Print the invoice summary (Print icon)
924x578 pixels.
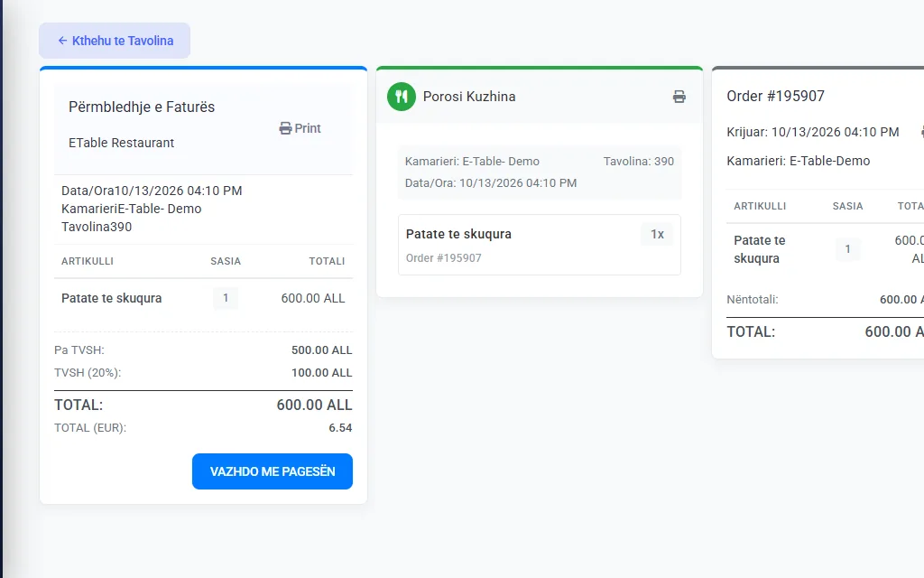pos(300,128)
